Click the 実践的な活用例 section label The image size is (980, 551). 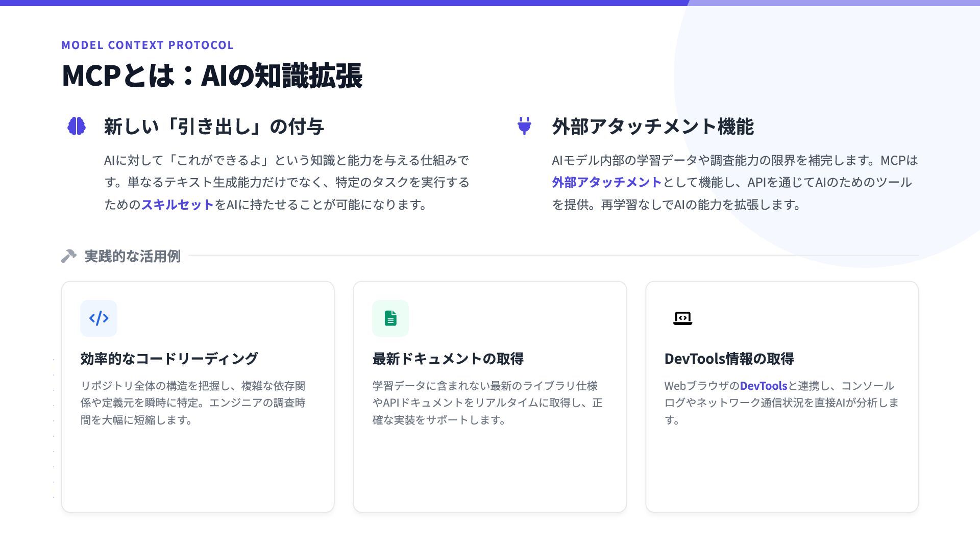click(132, 256)
